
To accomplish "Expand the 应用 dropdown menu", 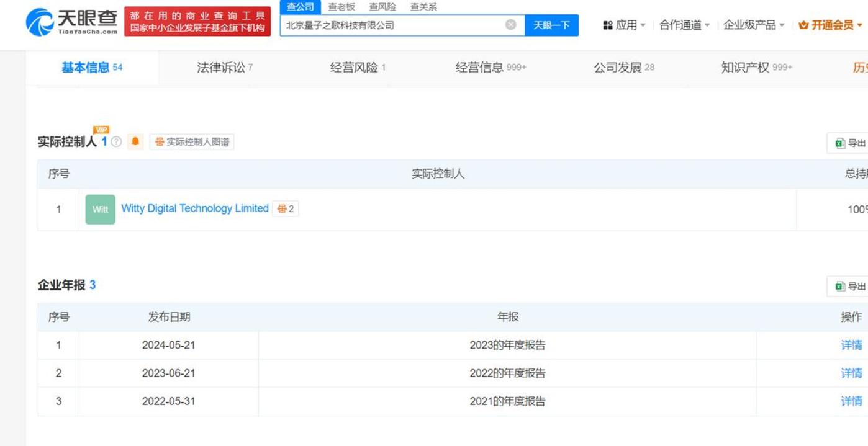I will [624, 25].
